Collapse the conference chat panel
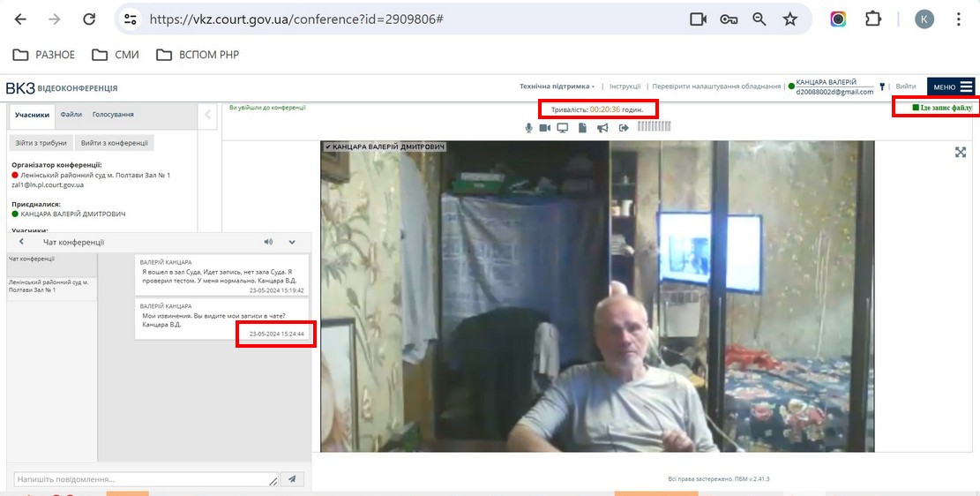This screenshot has height=496, width=980. pyautogui.click(x=292, y=242)
